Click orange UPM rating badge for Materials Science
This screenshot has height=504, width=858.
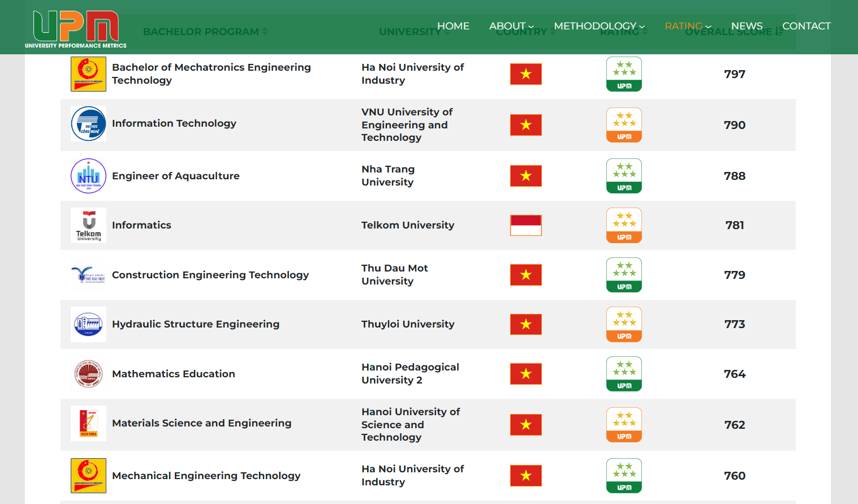624,425
